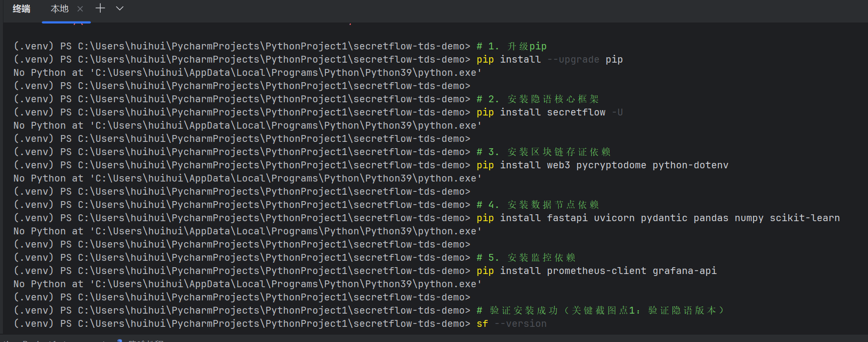Click 'pip install prometheus-client grafana-api' command
This screenshot has width=868, height=342.
click(x=596, y=271)
